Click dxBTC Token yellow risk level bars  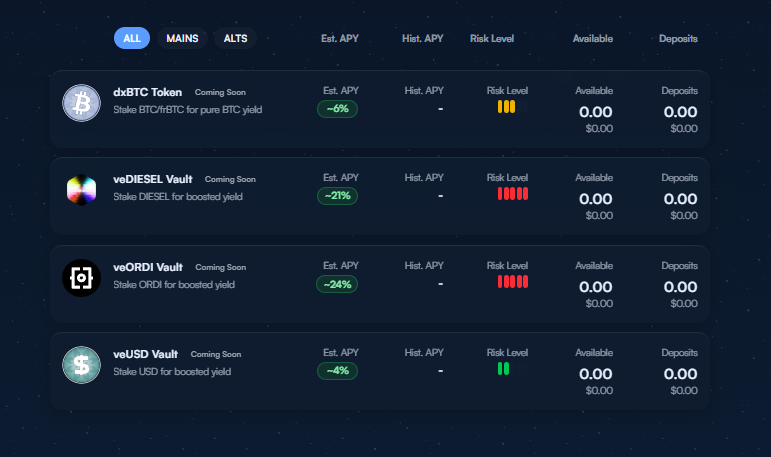coord(506,107)
